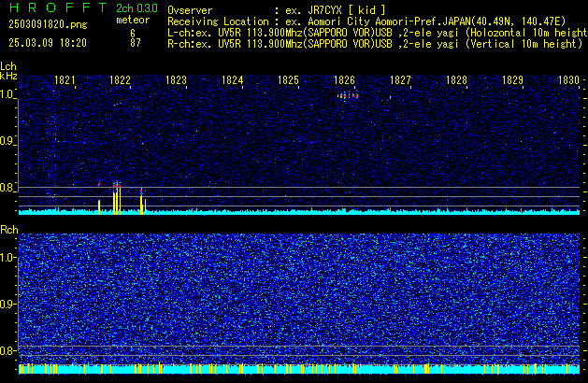
Task: Click the yellow echo spikes near 1822
Action: click(117, 199)
